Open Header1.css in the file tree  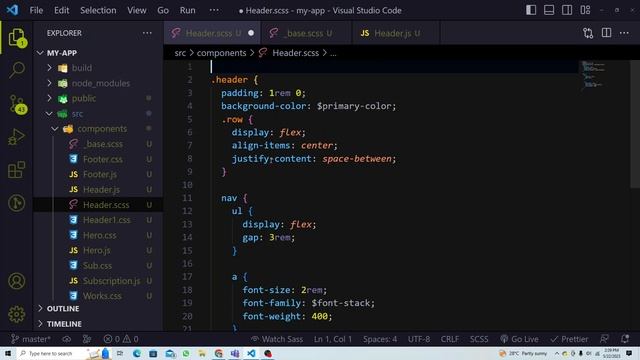click(98, 220)
